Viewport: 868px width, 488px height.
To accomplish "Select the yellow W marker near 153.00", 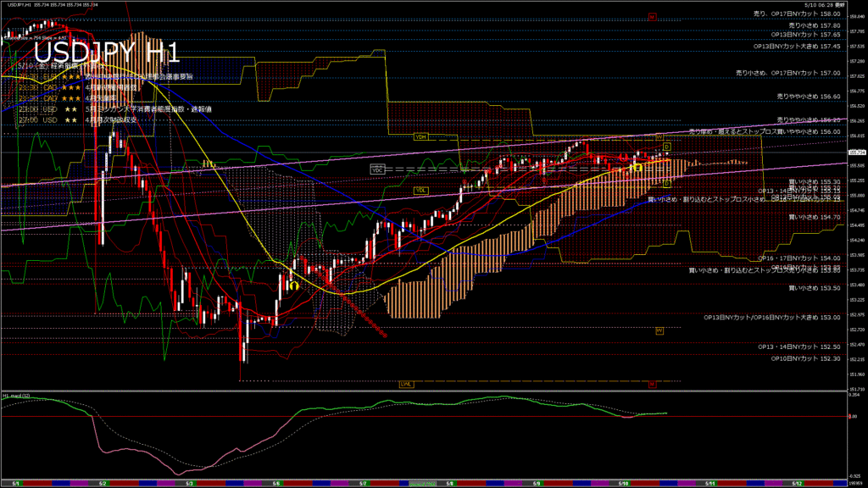I will coord(659,330).
